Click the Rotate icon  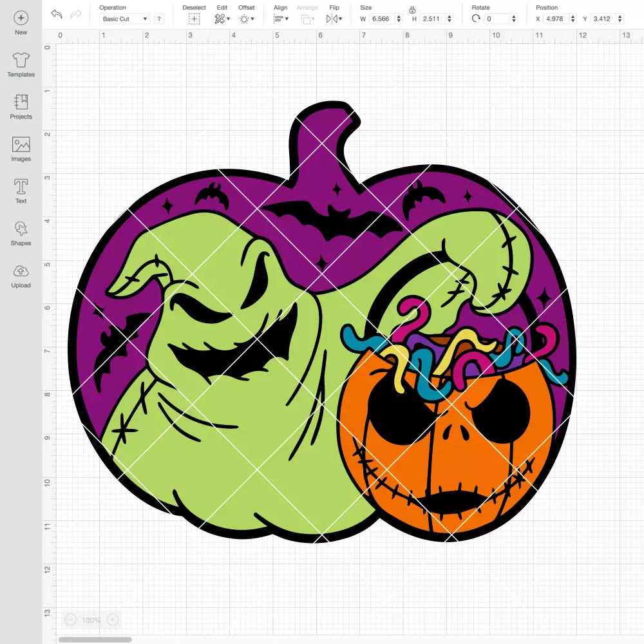click(476, 19)
